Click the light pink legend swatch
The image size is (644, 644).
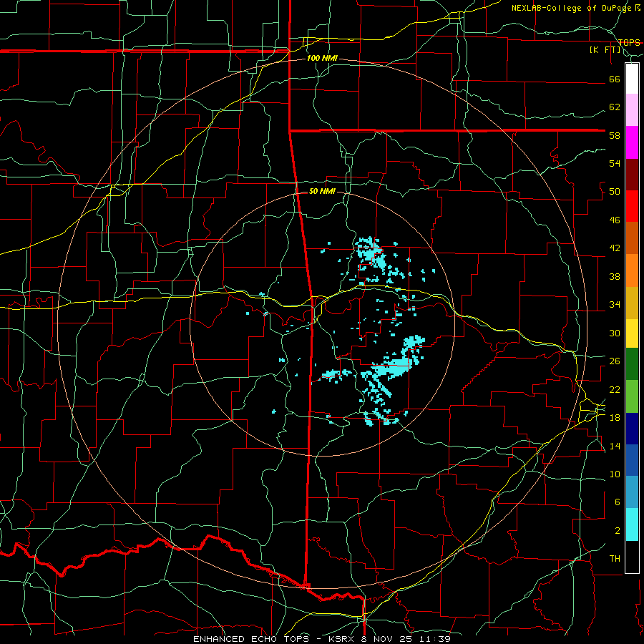[632, 109]
